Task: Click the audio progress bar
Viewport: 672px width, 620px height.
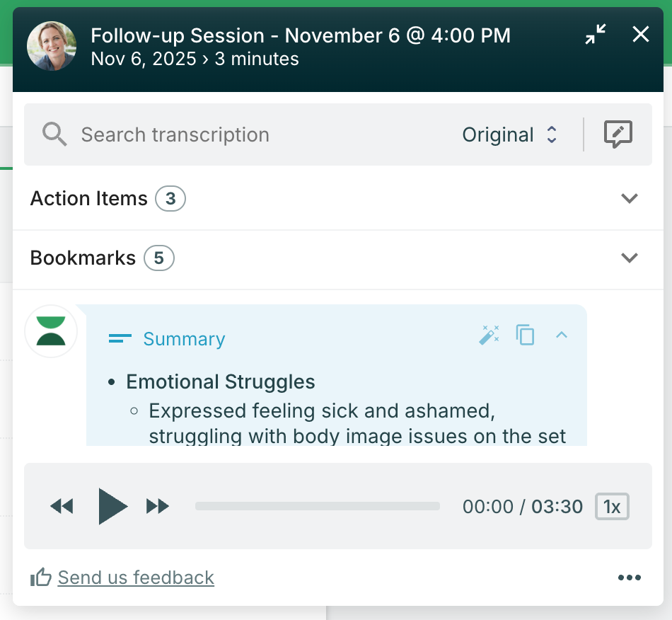Action: pos(317,506)
